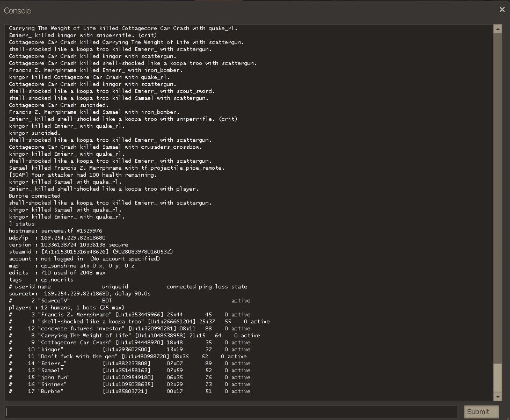Click the udp/ip address line
Screen dimensions: 510x420
tap(57, 238)
